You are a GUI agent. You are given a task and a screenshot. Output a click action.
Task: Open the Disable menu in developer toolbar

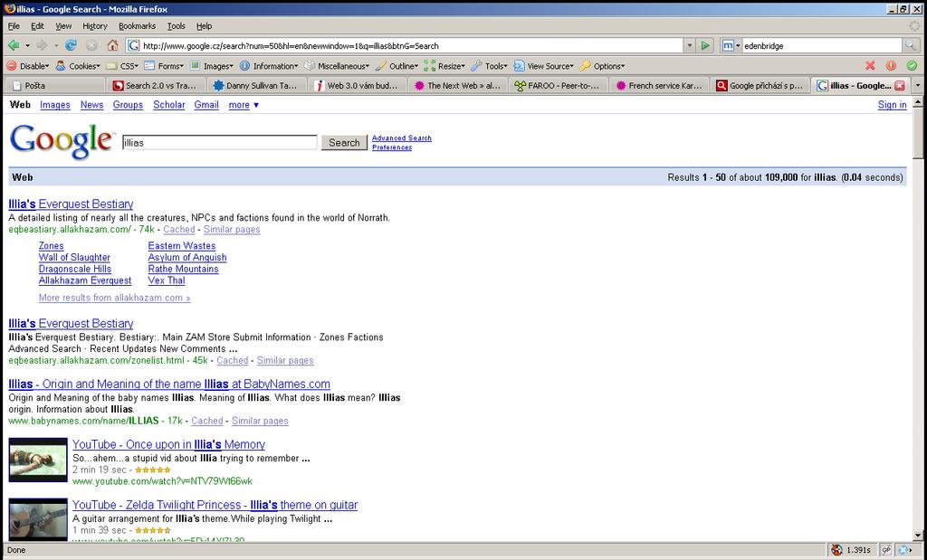pos(27,66)
